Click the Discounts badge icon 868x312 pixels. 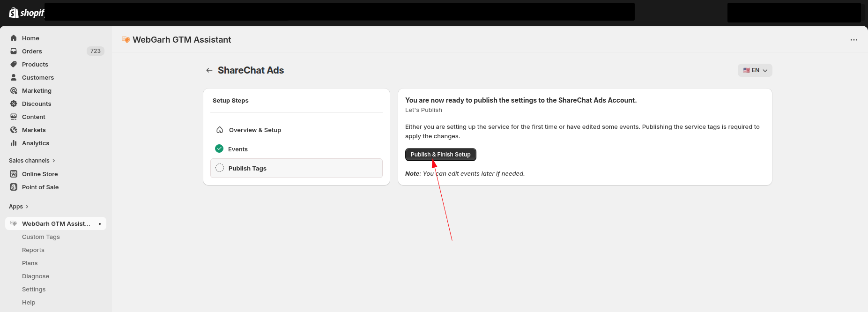pos(14,104)
